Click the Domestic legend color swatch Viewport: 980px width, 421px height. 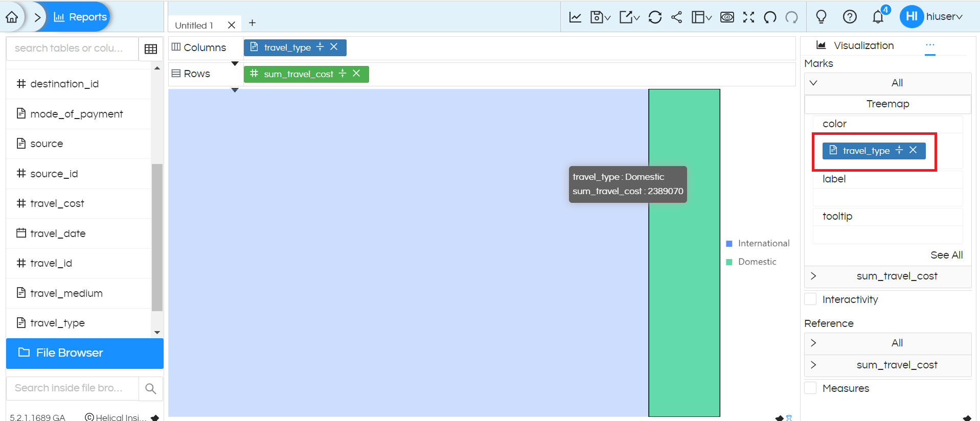[x=730, y=262]
